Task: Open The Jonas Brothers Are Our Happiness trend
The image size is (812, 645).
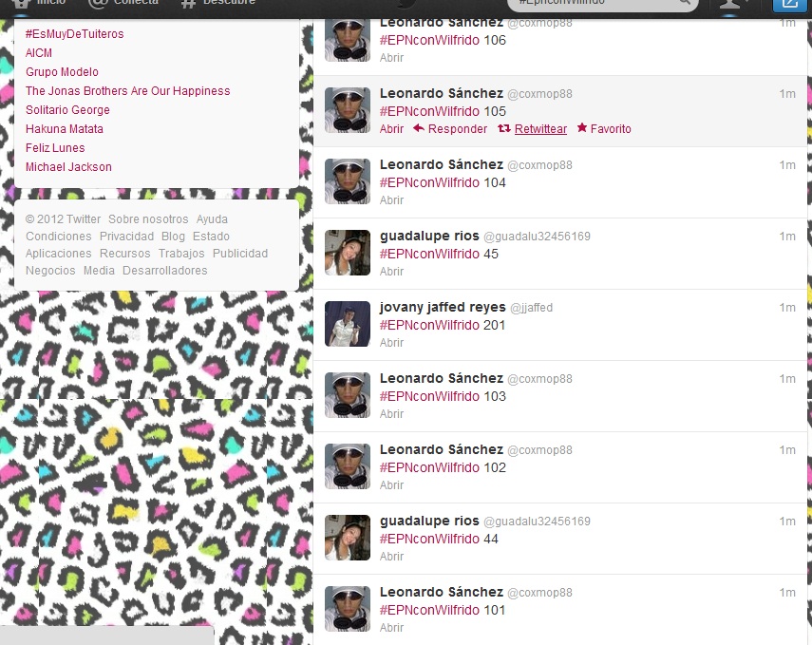Action: click(x=128, y=90)
